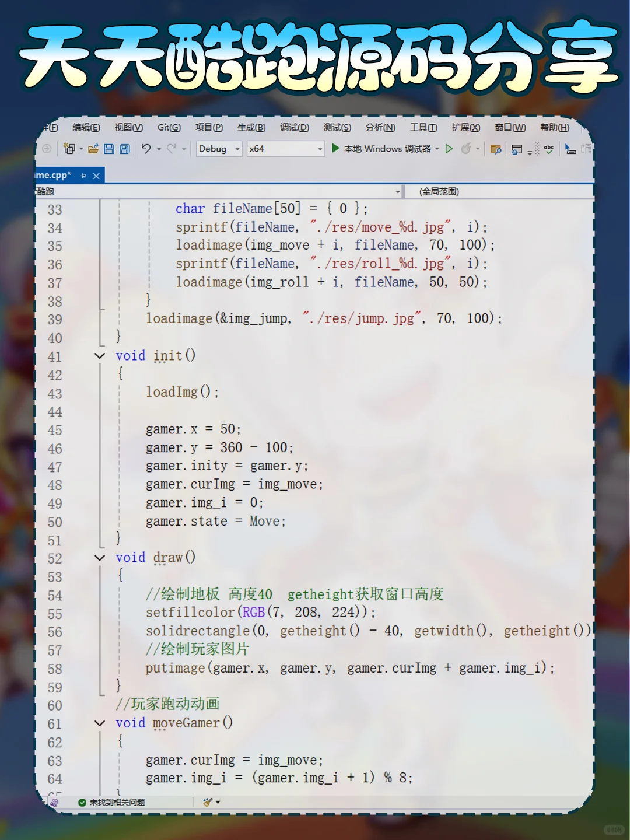Screen dimensions: 630x840
Task: Collapse the void moveGamer() function
Action: (x=100, y=723)
